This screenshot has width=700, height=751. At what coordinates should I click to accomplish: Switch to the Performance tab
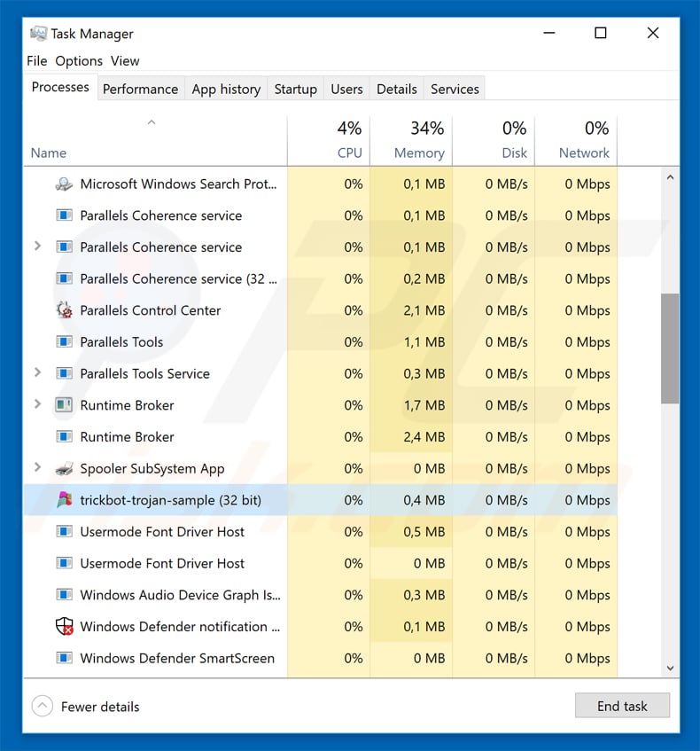point(140,89)
